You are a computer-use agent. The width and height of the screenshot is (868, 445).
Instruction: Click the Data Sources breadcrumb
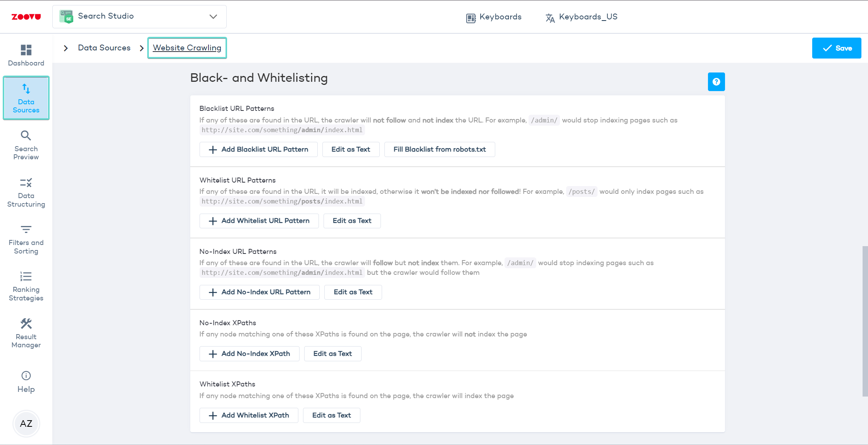[x=104, y=48]
